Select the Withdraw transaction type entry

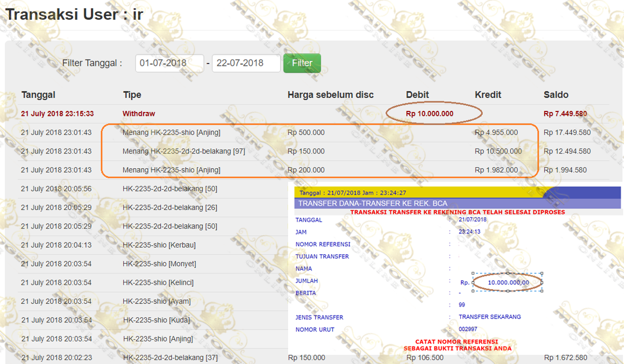click(138, 114)
